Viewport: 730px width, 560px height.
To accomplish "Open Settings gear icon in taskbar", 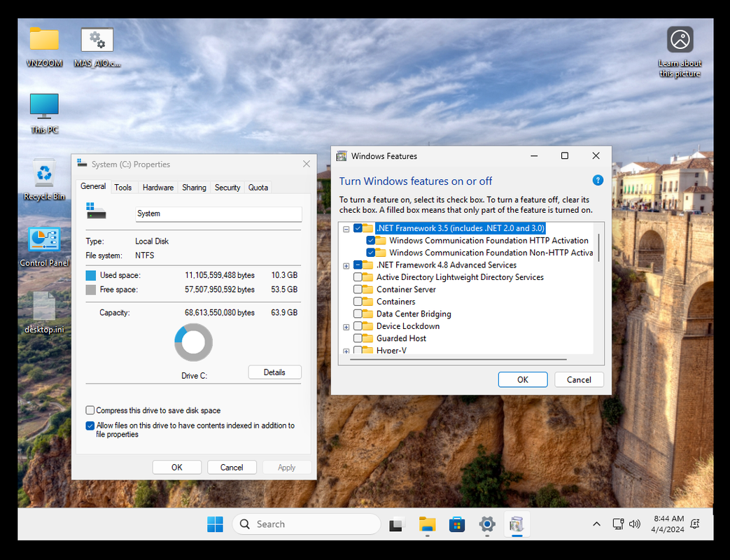I will point(487,524).
